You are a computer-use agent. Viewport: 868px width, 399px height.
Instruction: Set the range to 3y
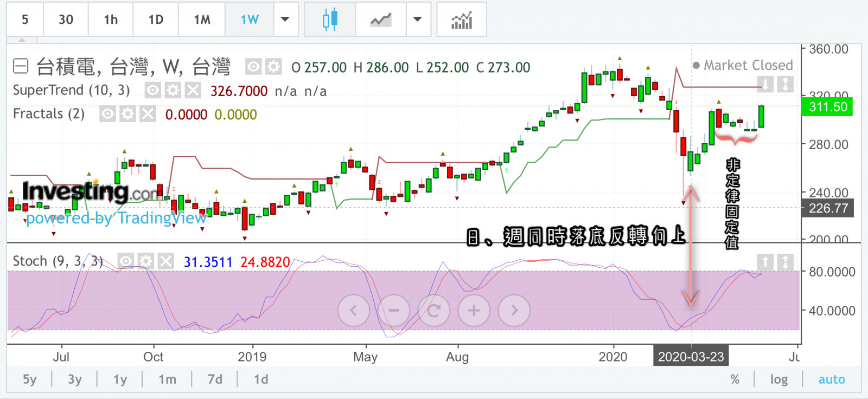pos(75,379)
